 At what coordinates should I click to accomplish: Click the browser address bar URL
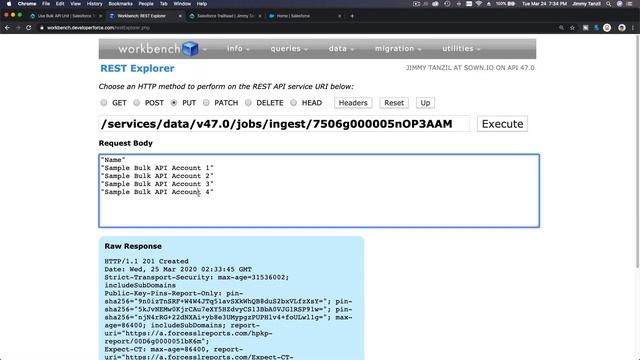pos(98,28)
